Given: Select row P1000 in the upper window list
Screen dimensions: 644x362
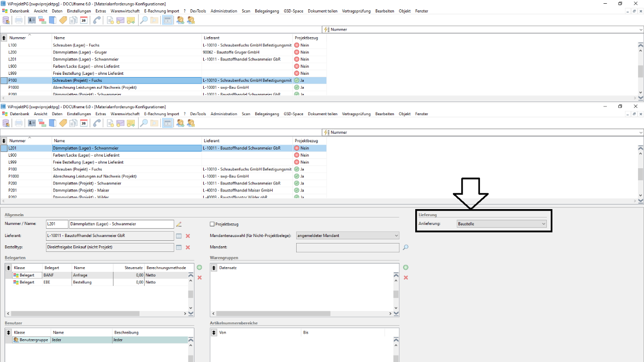Looking at the screenshot, I should pyautogui.click(x=163, y=87).
